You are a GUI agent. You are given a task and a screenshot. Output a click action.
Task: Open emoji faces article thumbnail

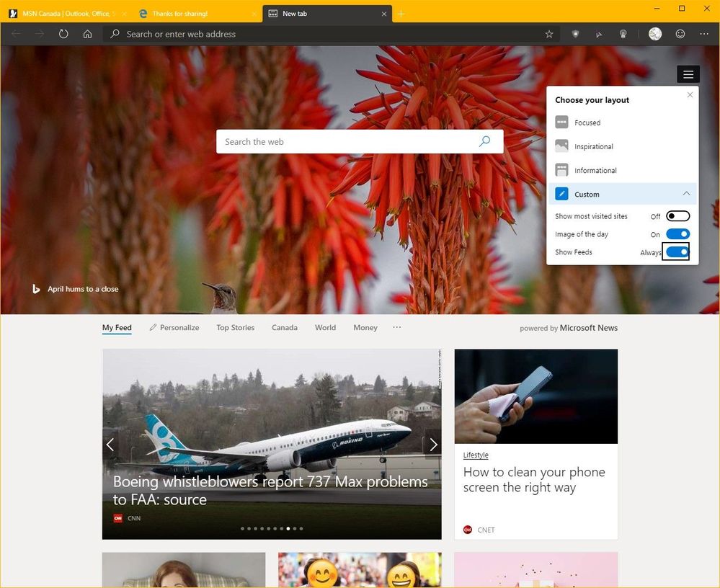[x=360, y=570]
